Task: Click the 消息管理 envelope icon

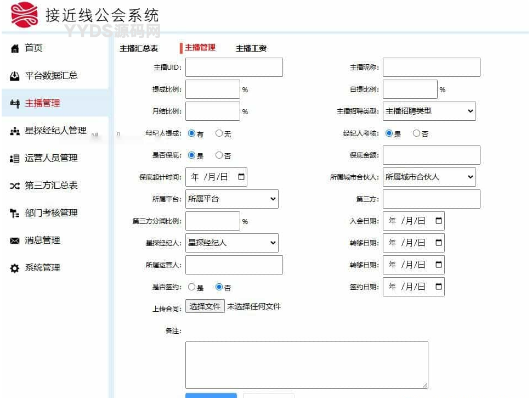Action: 15,241
